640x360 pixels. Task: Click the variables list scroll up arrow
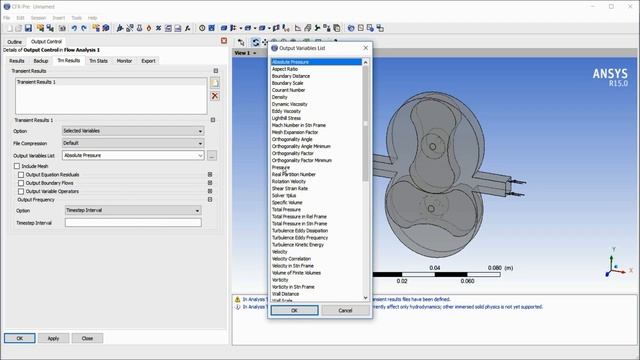365,62
